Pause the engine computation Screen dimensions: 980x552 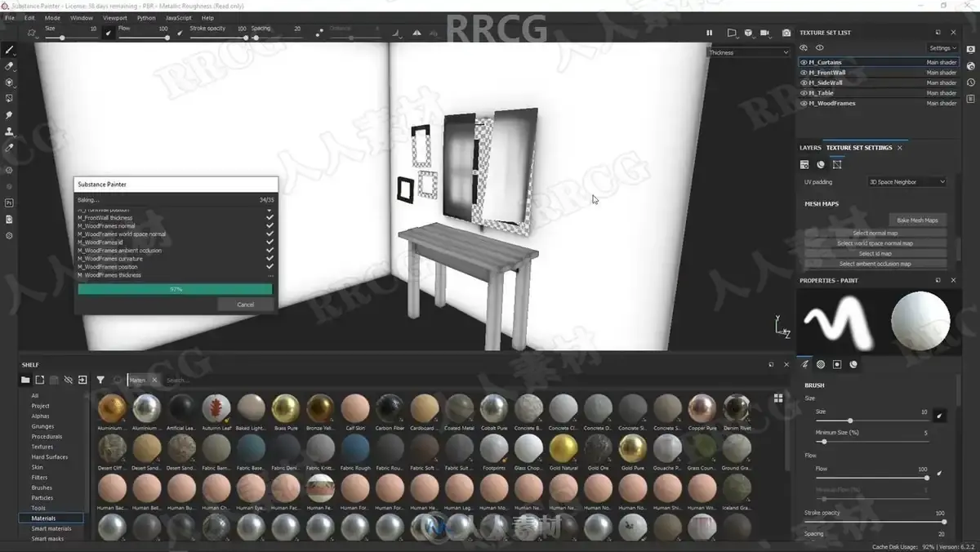[x=709, y=33]
